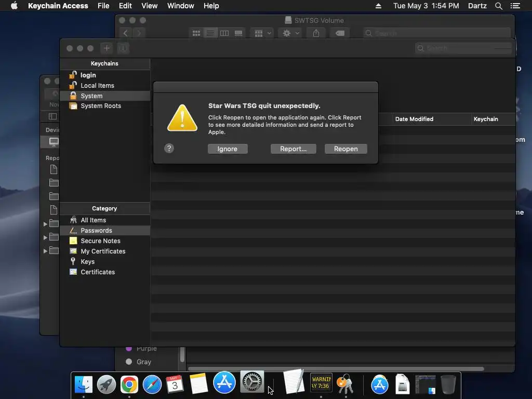The image size is (532, 399).
Task: Select the System keychain
Action: (105, 96)
